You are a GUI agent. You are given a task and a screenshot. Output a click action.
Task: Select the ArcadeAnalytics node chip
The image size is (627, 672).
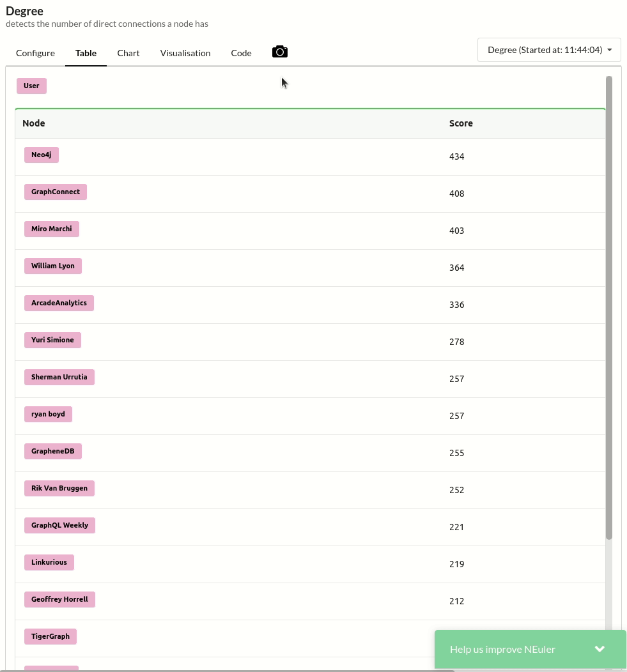coord(59,303)
